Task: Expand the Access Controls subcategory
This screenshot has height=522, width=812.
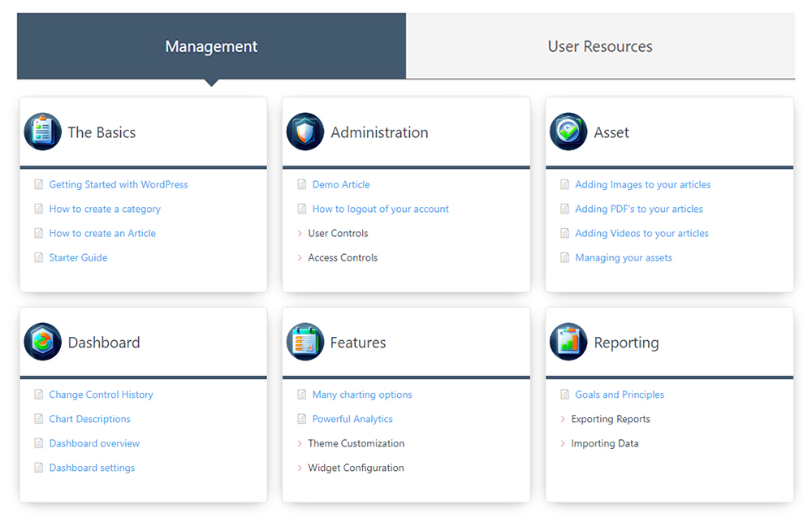Action: click(x=342, y=257)
